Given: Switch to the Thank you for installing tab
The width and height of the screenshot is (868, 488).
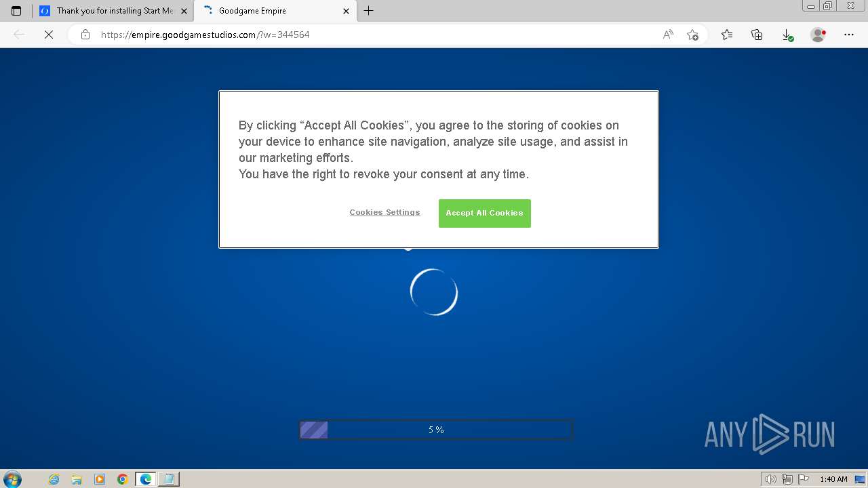Looking at the screenshot, I should 114,11.
